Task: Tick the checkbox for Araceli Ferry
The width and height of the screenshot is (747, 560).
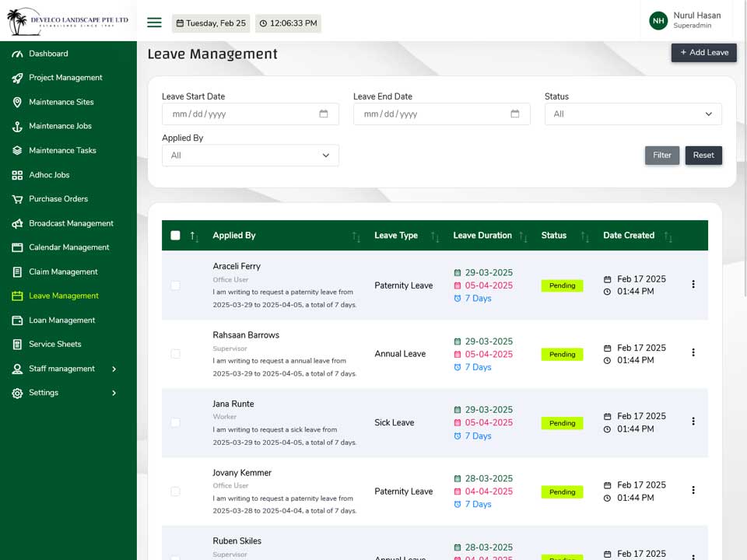Action: click(175, 285)
